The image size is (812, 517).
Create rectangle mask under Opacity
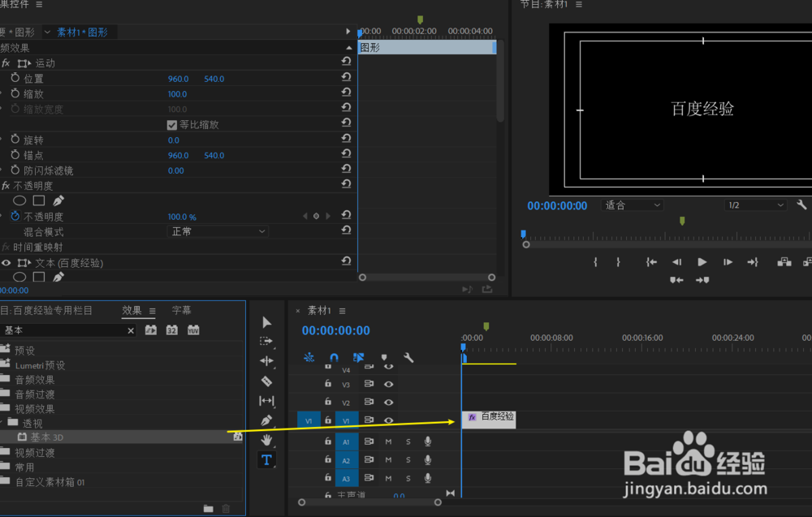pyautogui.click(x=39, y=200)
